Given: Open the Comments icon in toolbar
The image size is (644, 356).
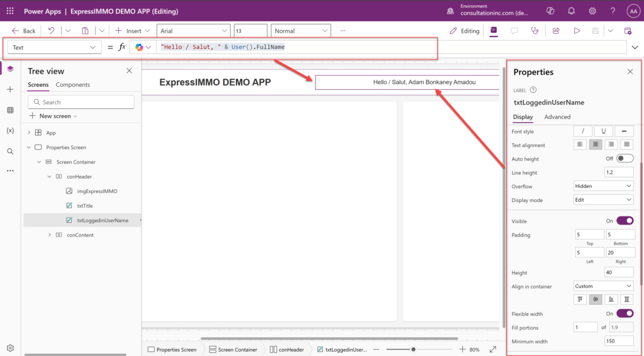Looking at the screenshot, I should (x=514, y=31).
